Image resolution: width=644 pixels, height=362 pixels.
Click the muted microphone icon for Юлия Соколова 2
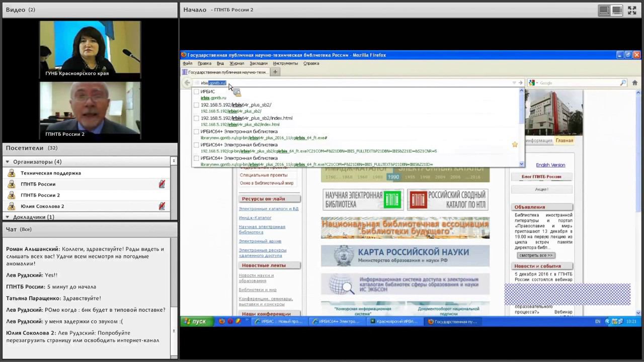pos(162,206)
